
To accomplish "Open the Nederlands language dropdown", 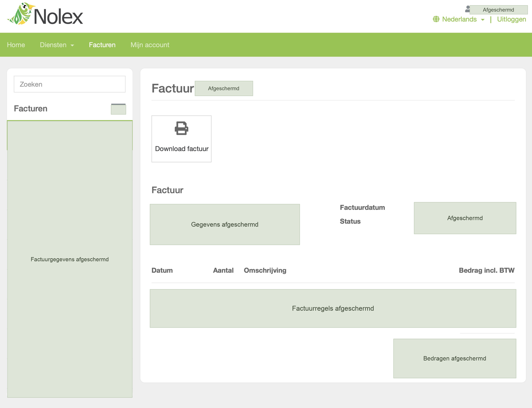I will click(463, 19).
